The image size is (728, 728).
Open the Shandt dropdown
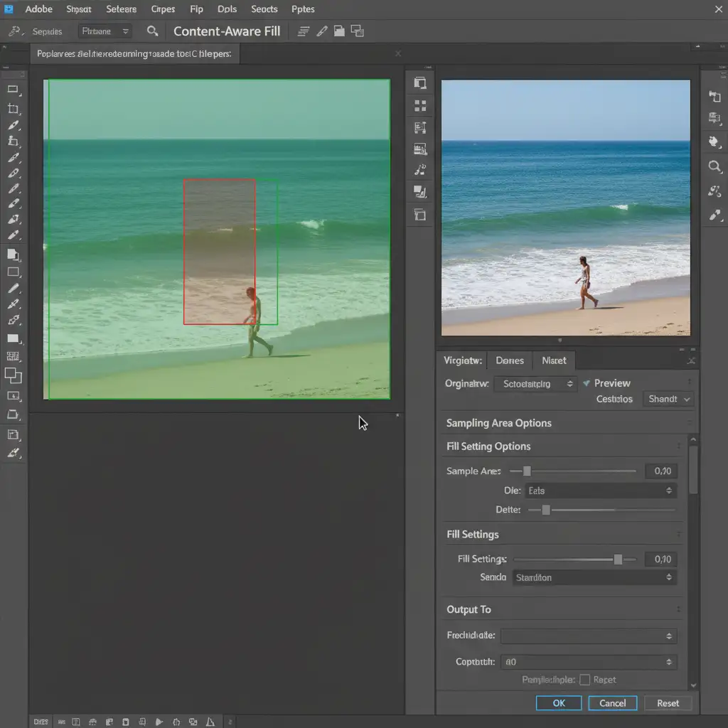pyautogui.click(x=668, y=399)
